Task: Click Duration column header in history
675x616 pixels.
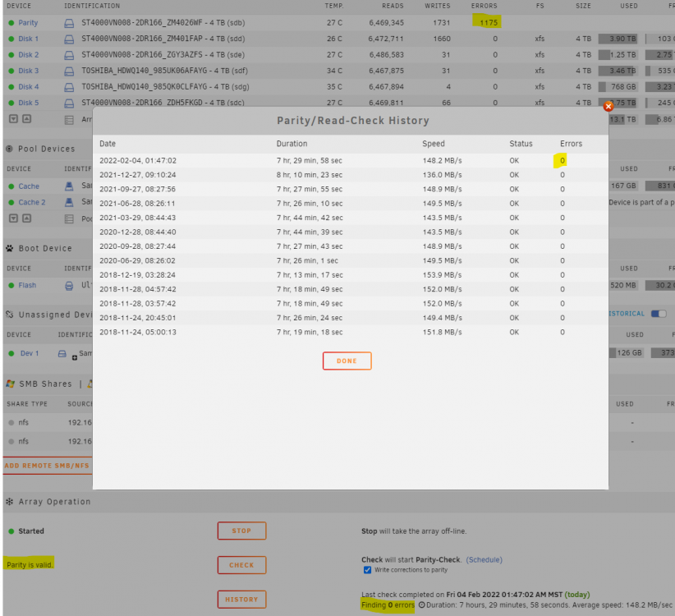Action: (292, 144)
